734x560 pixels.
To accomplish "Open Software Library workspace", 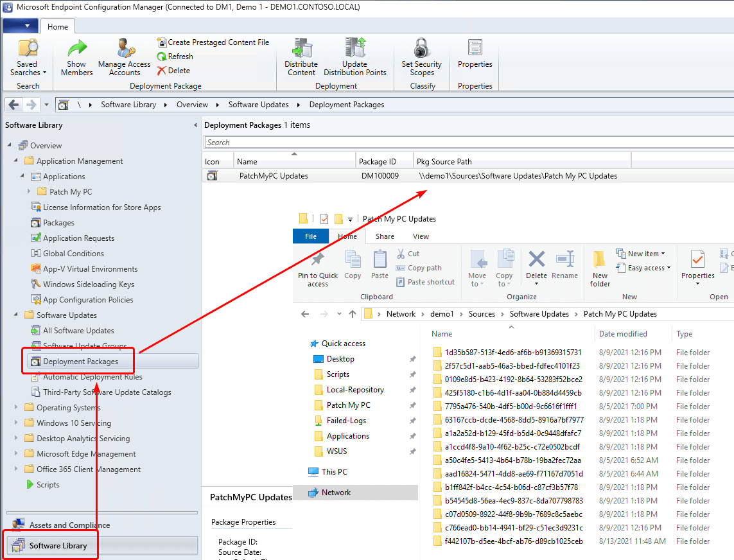I will pyautogui.click(x=102, y=545).
